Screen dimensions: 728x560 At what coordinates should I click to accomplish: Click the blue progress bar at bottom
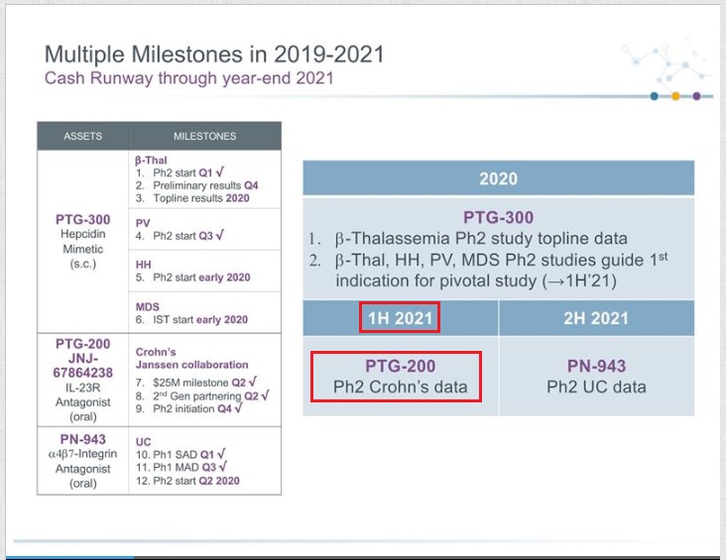click(x=70, y=558)
